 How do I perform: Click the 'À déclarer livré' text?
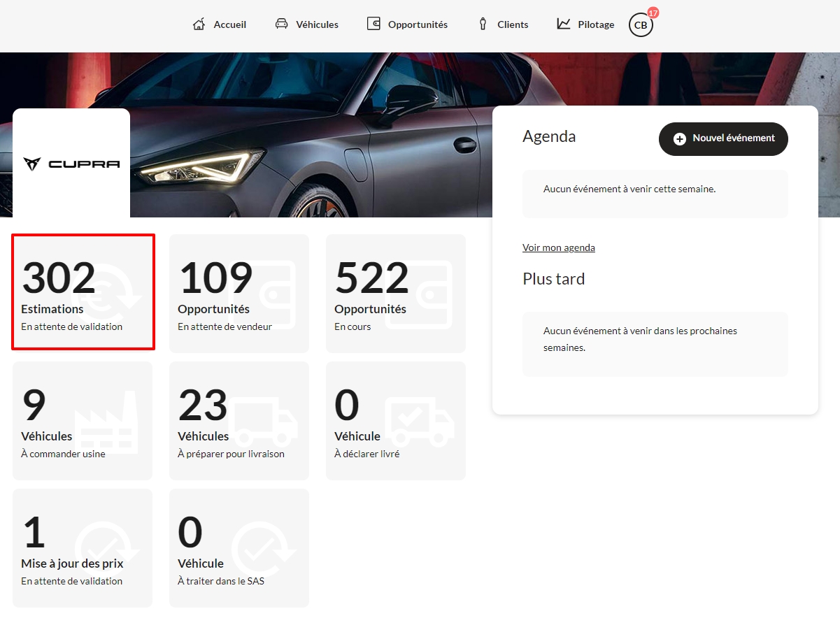pyautogui.click(x=367, y=454)
